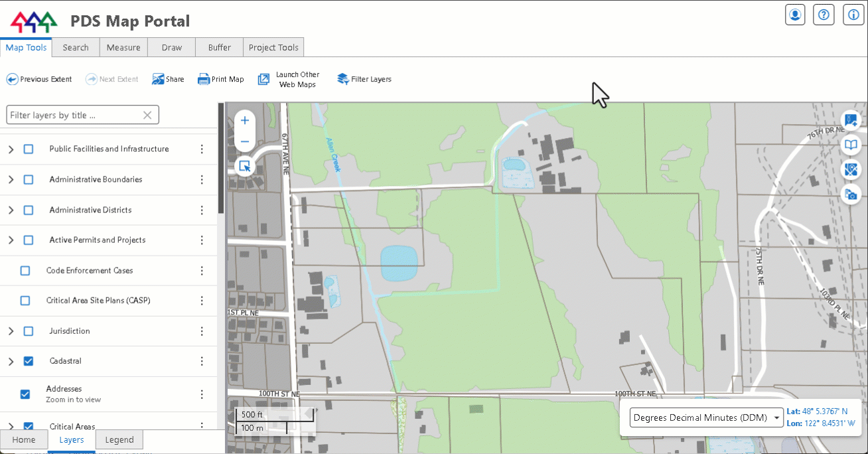Select the Draw tab

172,47
